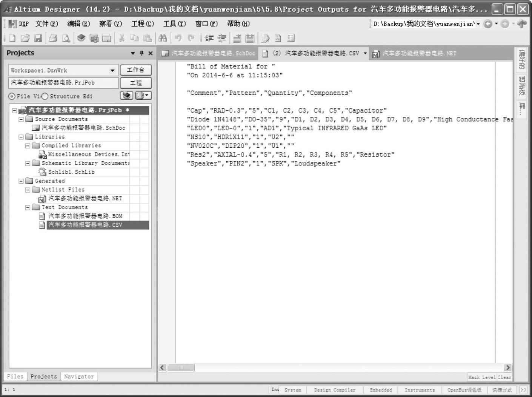Collapse the Netlist Files folder
The width and height of the screenshot is (532, 397).
[x=28, y=190]
